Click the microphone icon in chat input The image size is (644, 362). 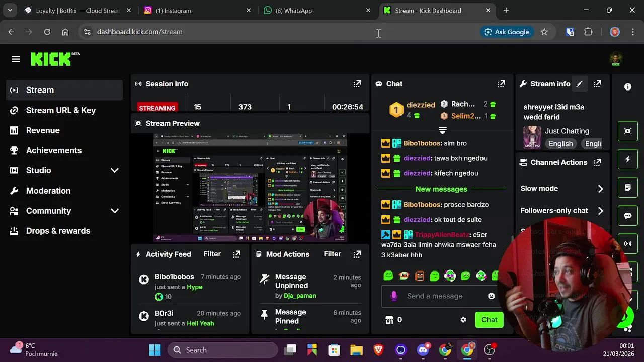coord(394,296)
